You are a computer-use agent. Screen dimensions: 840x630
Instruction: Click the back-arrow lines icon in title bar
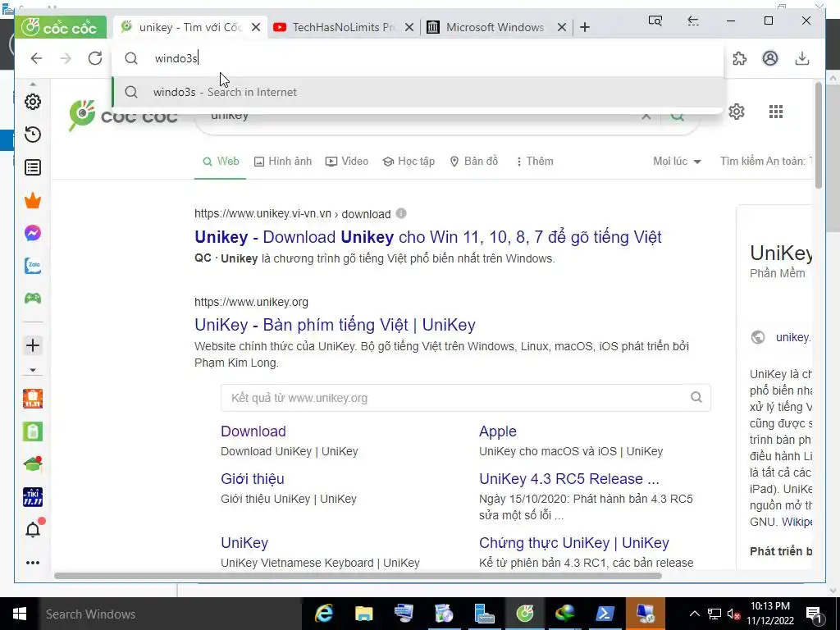693,21
